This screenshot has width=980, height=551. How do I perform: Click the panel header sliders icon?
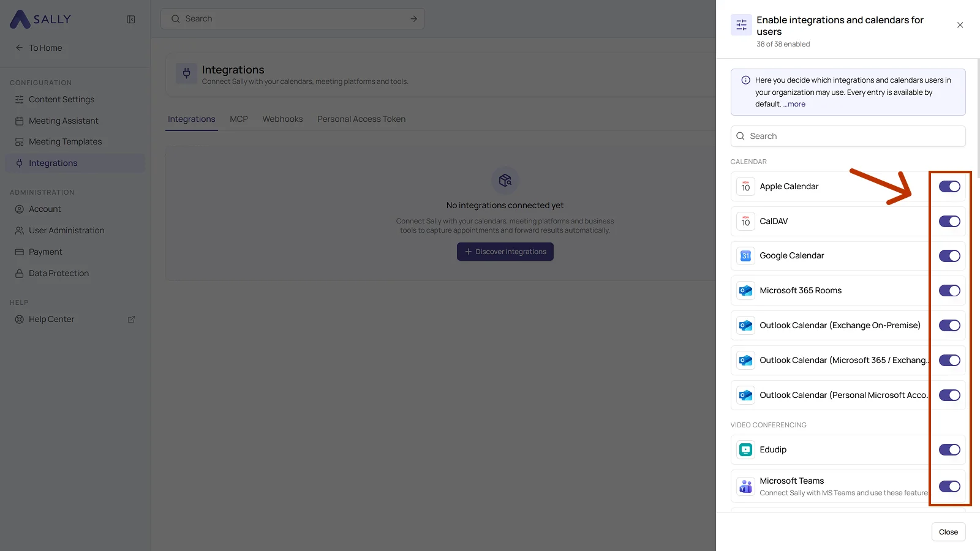[741, 25]
